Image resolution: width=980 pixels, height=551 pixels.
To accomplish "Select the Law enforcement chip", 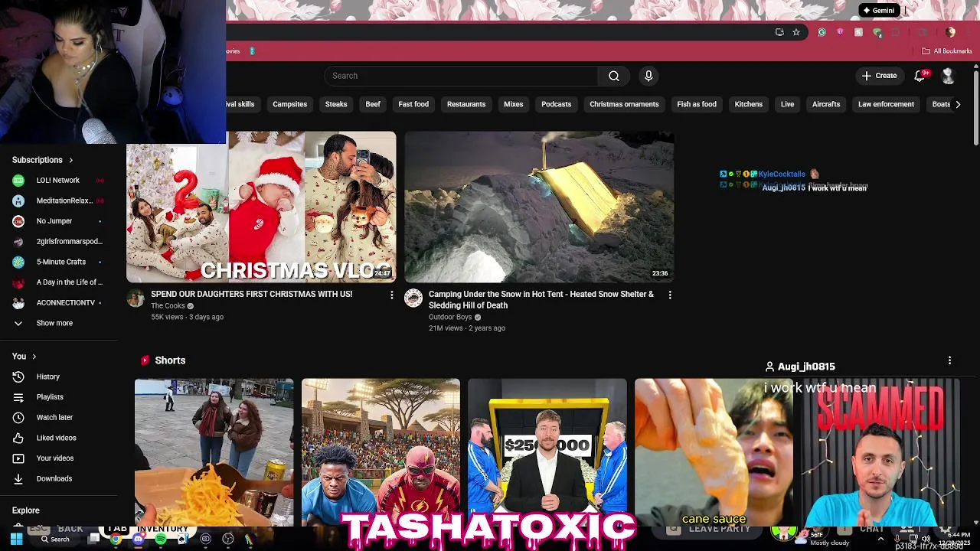I will click(x=886, y=104).
